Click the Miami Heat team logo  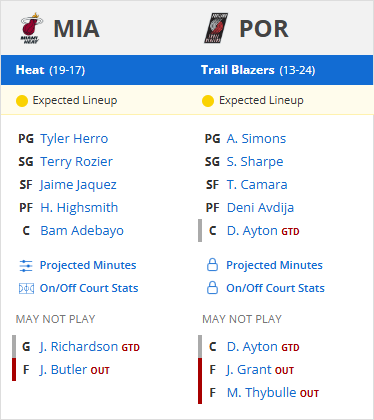(x=31, y=28)
